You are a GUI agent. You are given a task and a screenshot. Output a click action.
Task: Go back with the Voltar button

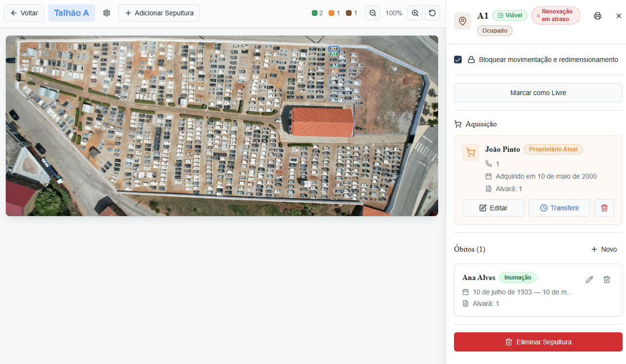pyautogui.click(x=24, y=13)
